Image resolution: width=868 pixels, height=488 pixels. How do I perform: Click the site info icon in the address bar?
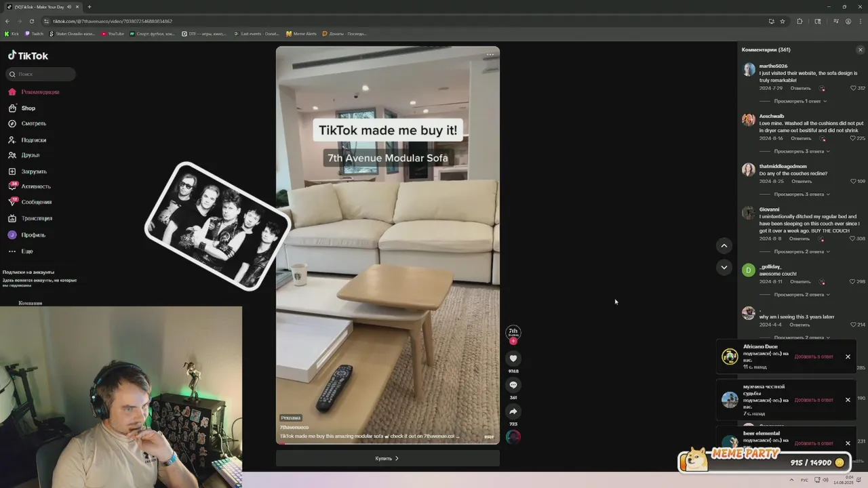tap(47, 21)
